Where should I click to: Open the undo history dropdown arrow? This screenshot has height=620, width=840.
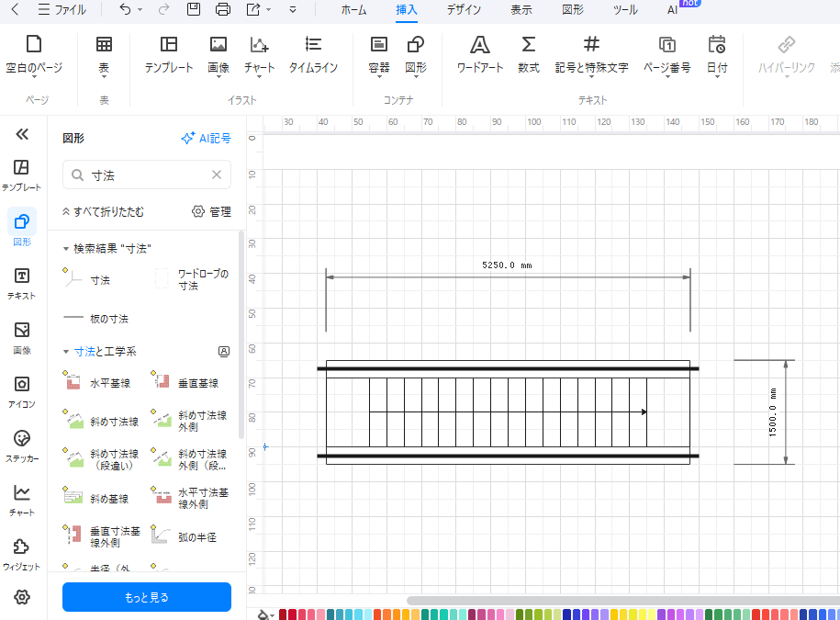point(140,10)
